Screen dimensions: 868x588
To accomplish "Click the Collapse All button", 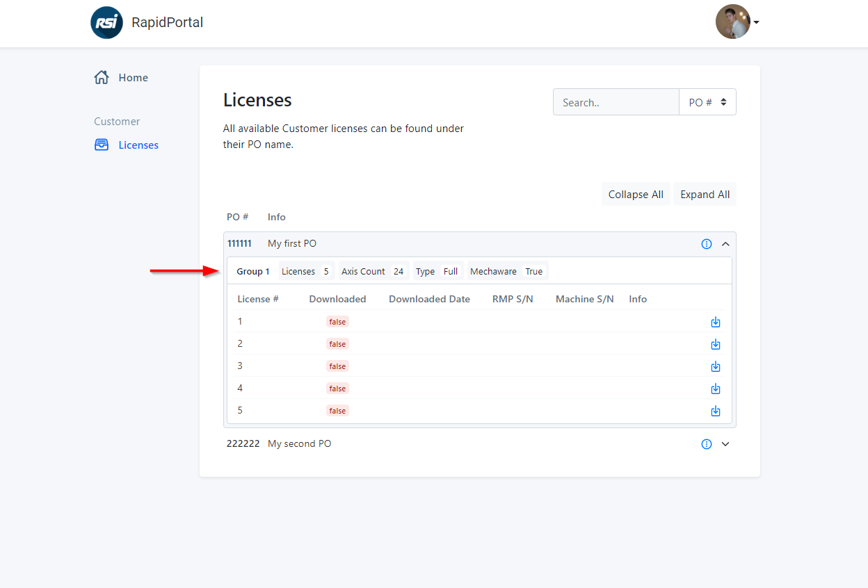I will click(x=636, y=195).
